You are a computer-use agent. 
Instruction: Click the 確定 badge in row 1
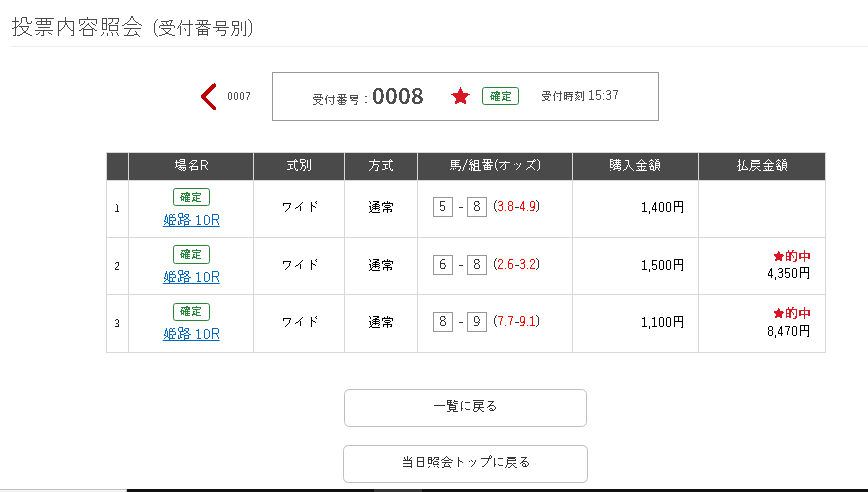click(x=191, y=197)
